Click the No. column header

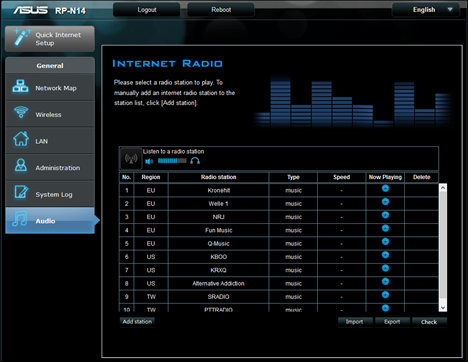[126, 177]
